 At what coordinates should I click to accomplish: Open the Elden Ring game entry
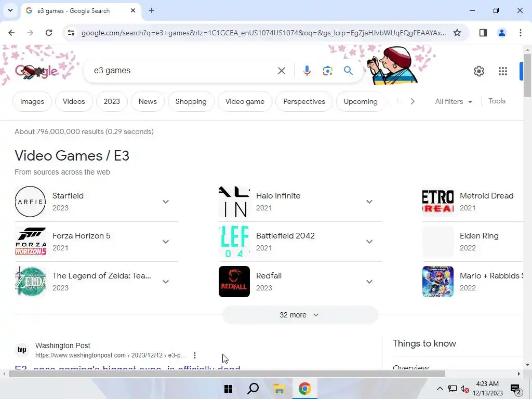pos(472,242)
